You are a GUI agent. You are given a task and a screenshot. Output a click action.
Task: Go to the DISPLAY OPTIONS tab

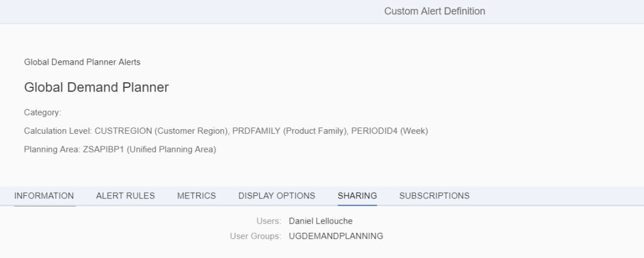coord(277,196)
